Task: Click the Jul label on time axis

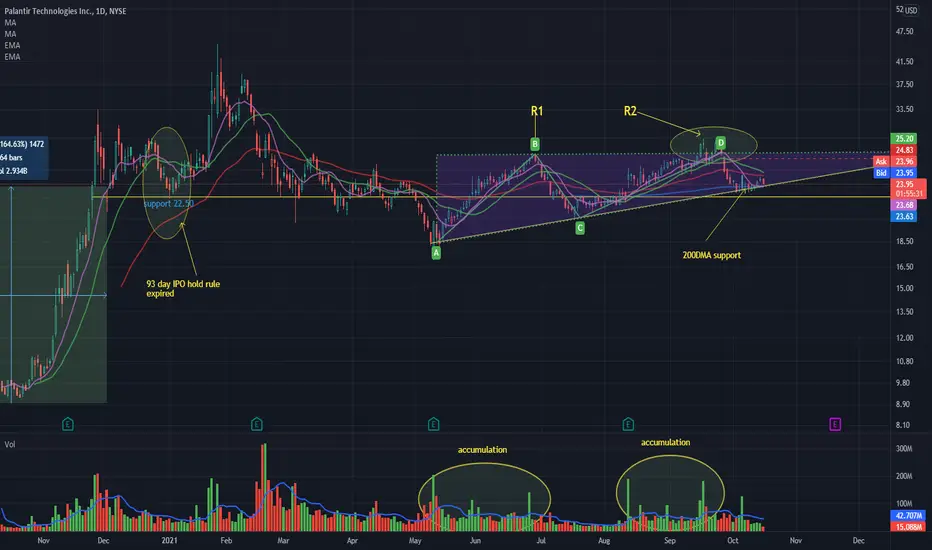Action: [540, 540]
